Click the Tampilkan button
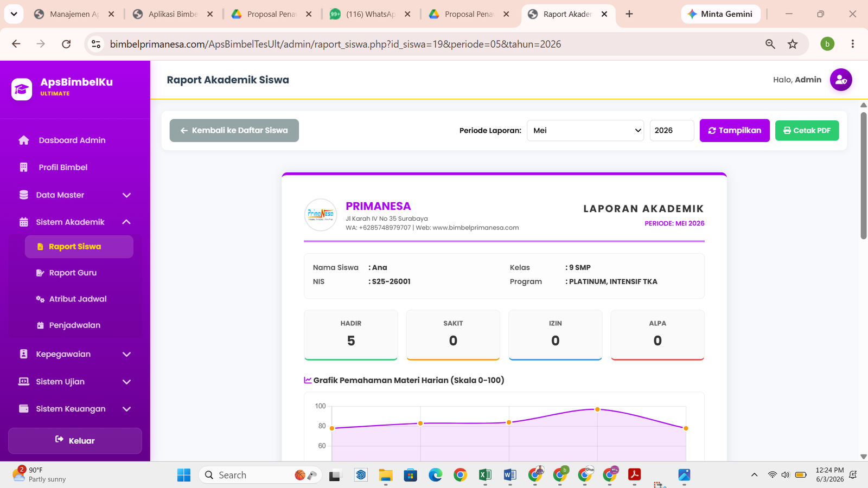The height and width of the screenshot is (488, 868). tap(735, 130)
